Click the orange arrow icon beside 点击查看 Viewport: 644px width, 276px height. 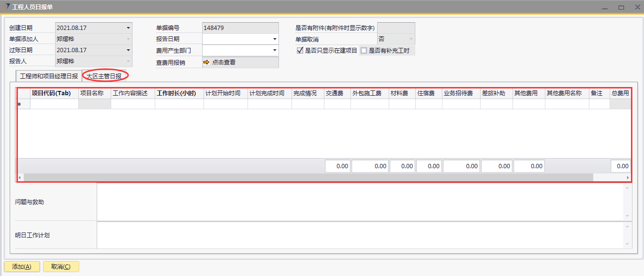coord(206,62)
